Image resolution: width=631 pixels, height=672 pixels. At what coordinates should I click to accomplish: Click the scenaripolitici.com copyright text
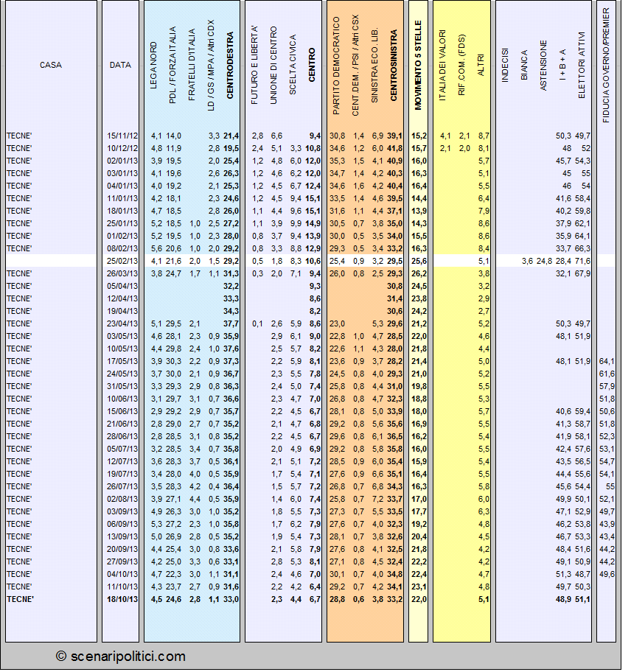pos(121,656)
